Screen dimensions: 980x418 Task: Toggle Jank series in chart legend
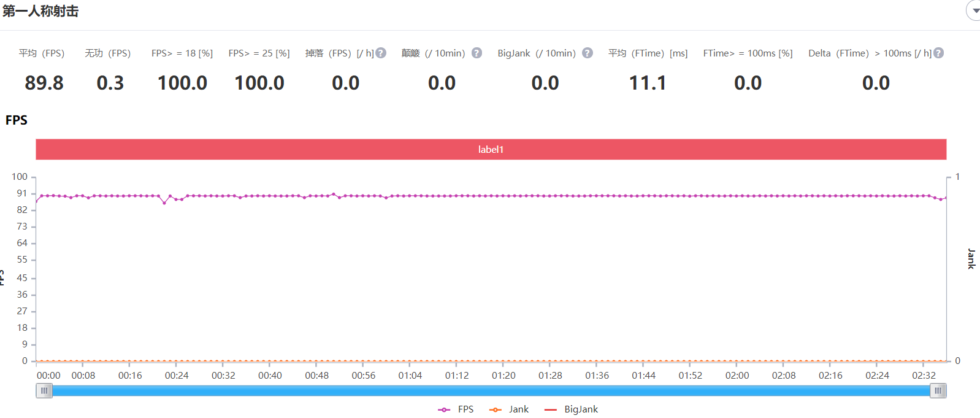(510, 409)
